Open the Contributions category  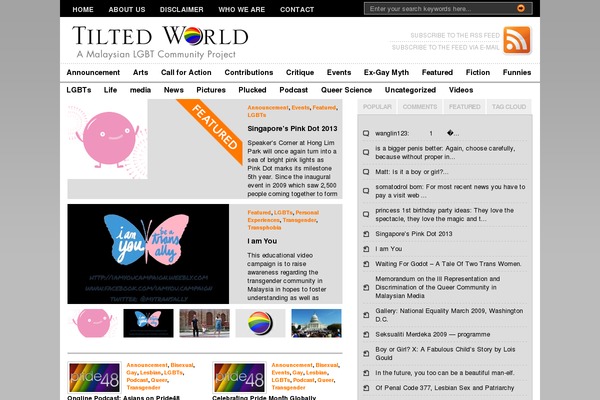[249, 72]
